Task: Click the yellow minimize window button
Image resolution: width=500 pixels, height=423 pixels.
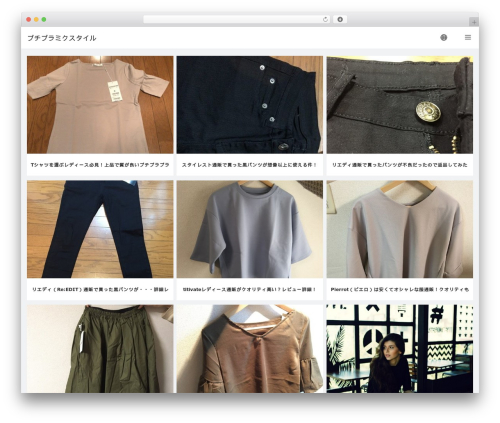Action: click(x=36, y=20)
